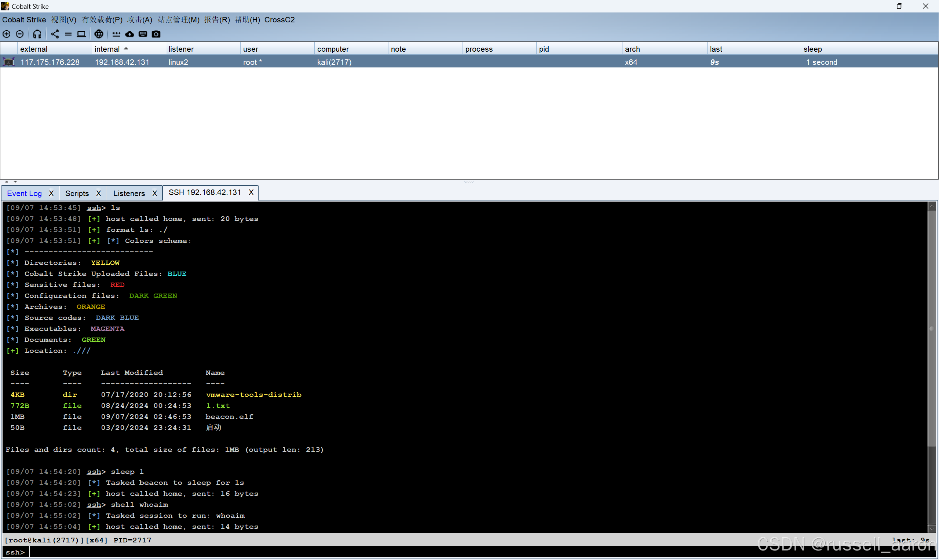Close the SSH 192.168.42.131 tab
The image size is (939, 560).
pos(251,192)
